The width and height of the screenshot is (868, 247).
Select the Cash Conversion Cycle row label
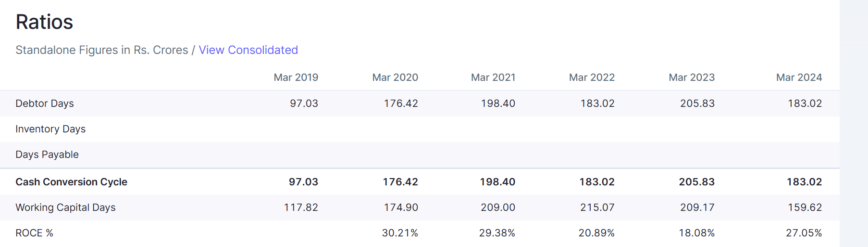[x=71, y=182]
